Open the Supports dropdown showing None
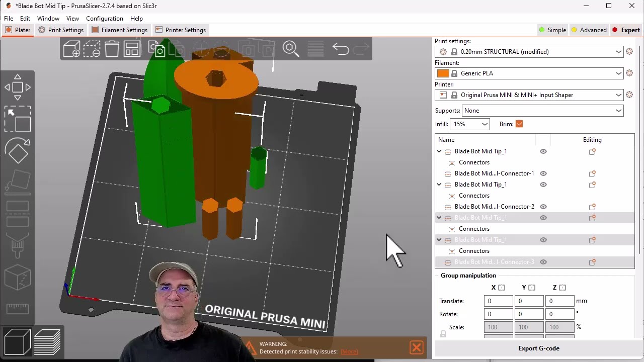644x362 pixels. point(543,111)
